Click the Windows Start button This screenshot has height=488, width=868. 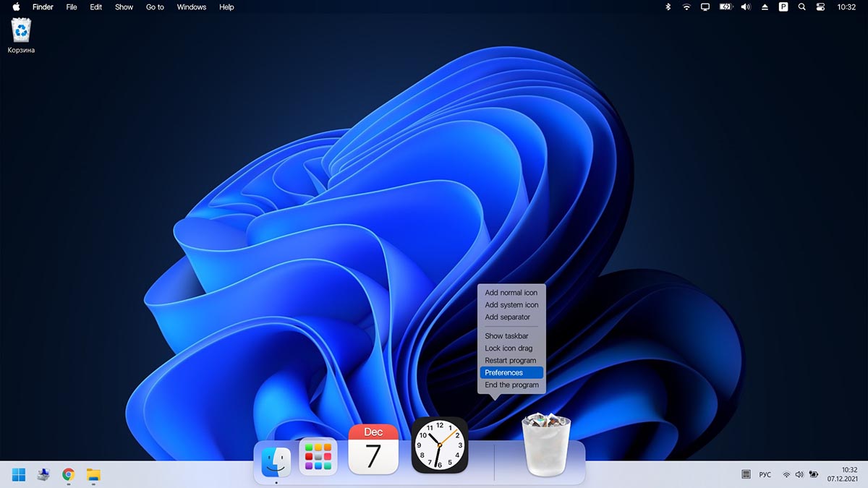[18, 475]
